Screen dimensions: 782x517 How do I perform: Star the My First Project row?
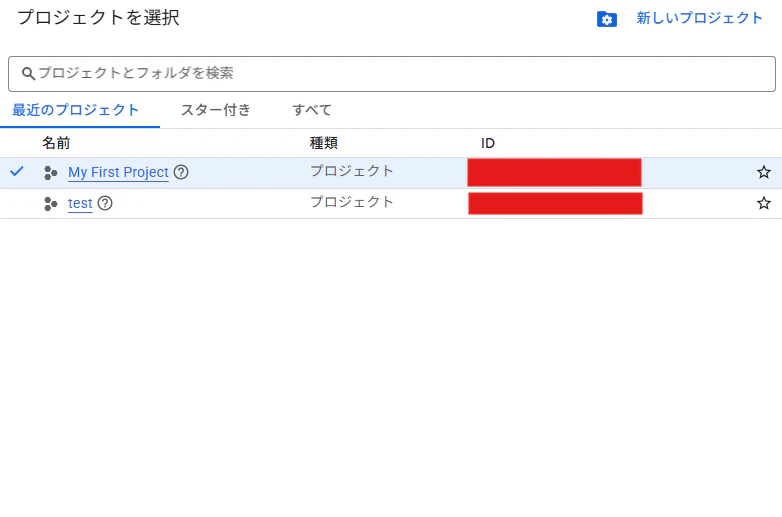tap(764, 172)
